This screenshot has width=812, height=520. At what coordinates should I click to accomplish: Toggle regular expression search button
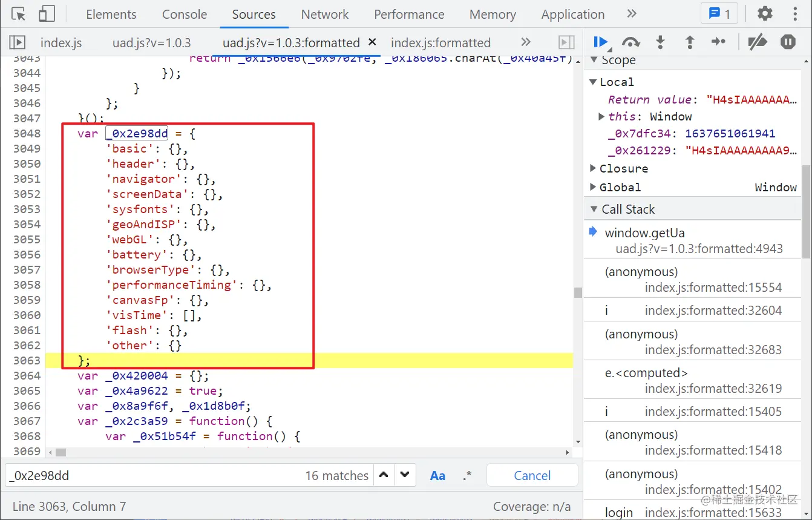[467, 476]
